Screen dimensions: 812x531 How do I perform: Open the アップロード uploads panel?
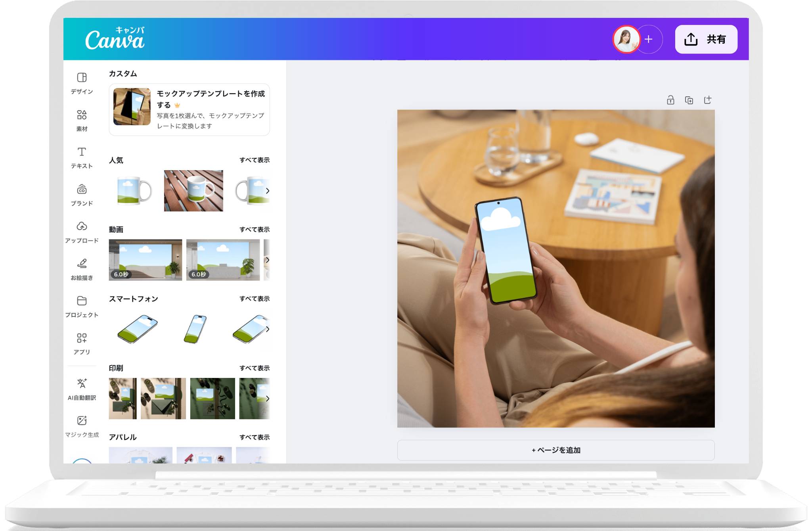pyautogui.click(x=82, y=232)
